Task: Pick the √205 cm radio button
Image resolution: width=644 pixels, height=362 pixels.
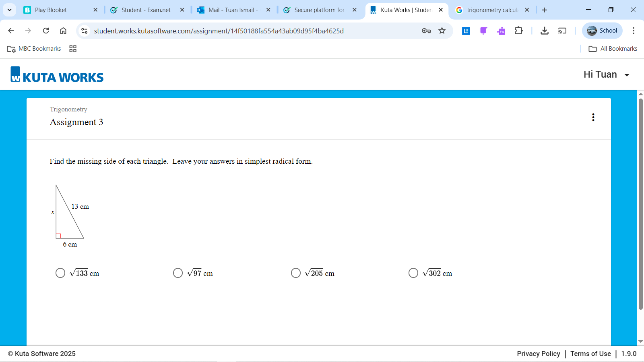Action: 296,273
